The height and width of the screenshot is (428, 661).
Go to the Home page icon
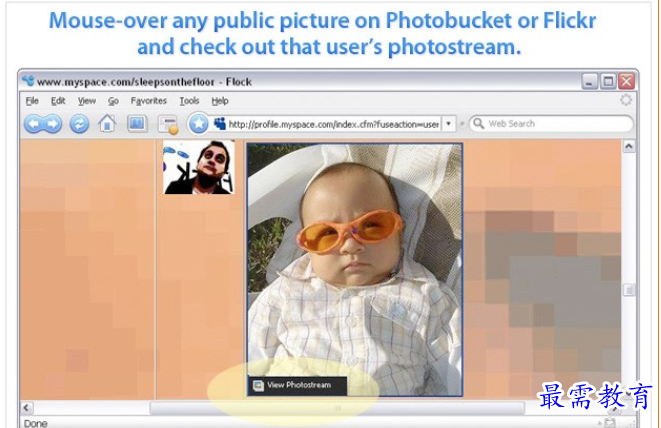tap(107, 124)
